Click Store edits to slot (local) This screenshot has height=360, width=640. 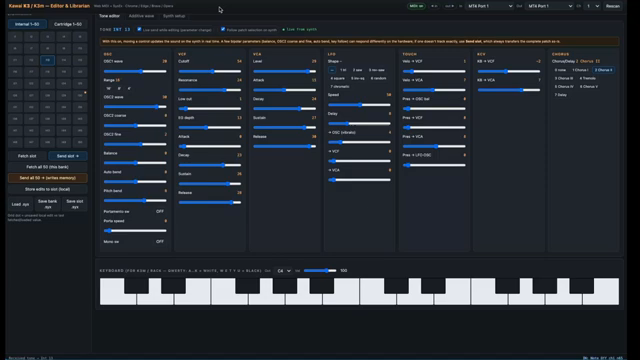[47, 189]
